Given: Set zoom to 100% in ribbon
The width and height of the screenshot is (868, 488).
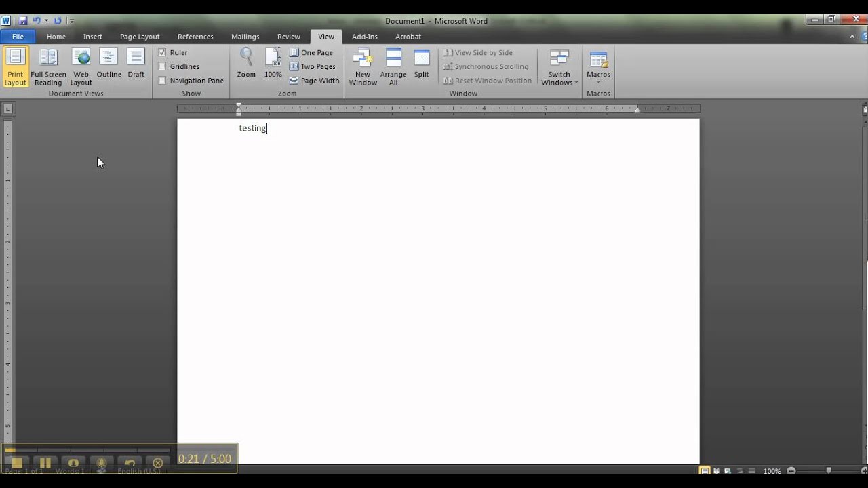Looking at the screenshot, I should coord(273,63).
